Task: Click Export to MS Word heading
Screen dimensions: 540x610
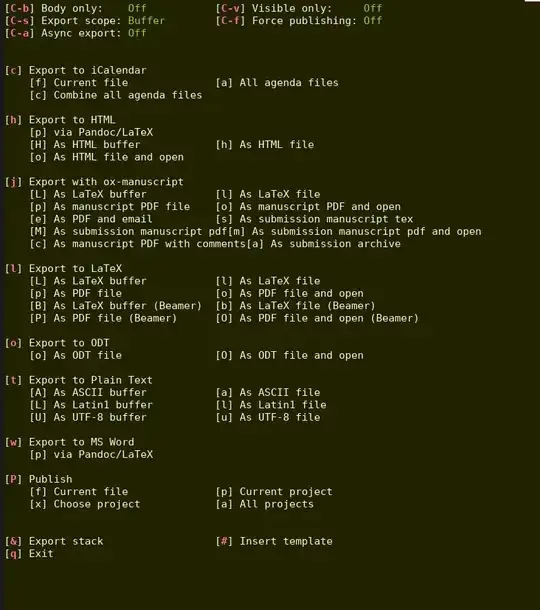Action: 69,442
